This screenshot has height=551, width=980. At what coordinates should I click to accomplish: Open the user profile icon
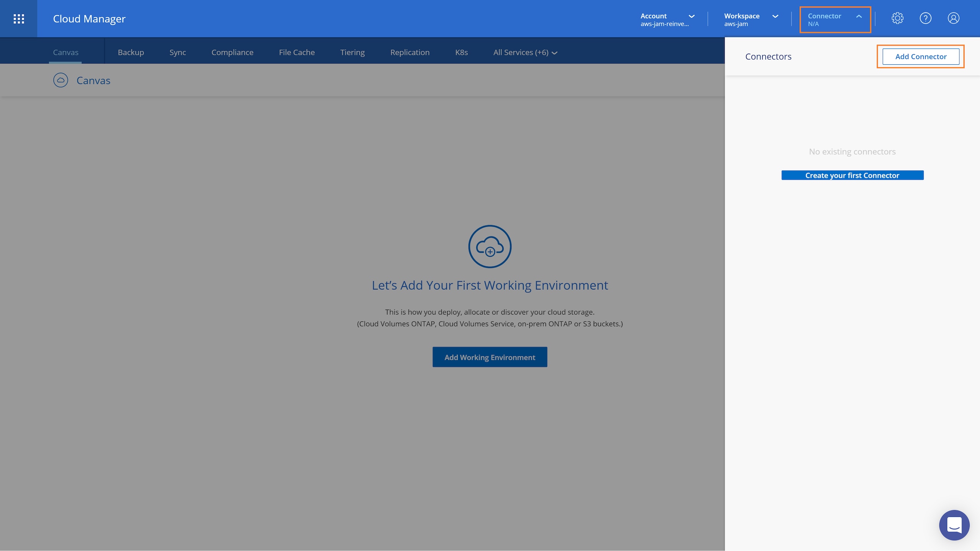pos(953,18)
